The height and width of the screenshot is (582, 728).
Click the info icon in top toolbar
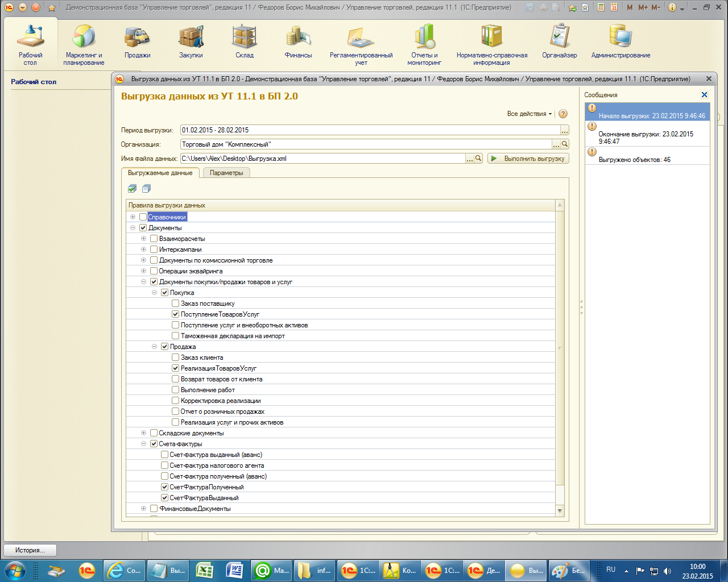[672, 7]
